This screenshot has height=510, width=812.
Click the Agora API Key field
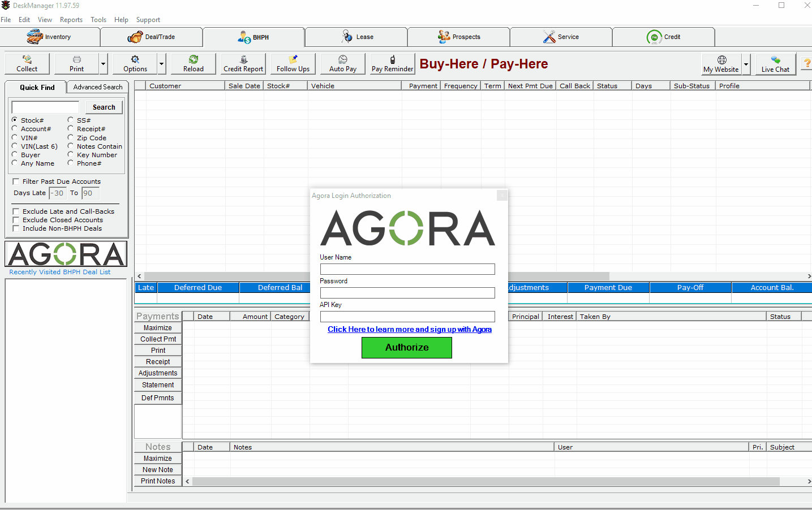click(407, 317)
